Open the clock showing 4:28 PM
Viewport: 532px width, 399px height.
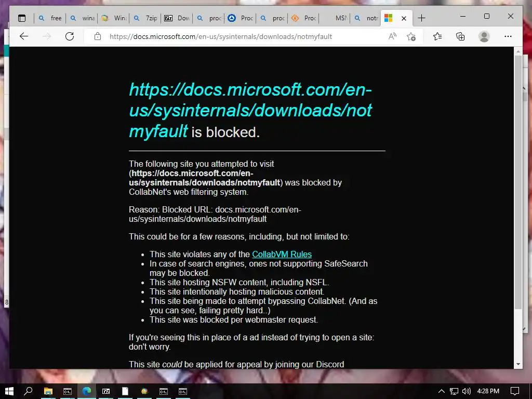tap(488, 391)
